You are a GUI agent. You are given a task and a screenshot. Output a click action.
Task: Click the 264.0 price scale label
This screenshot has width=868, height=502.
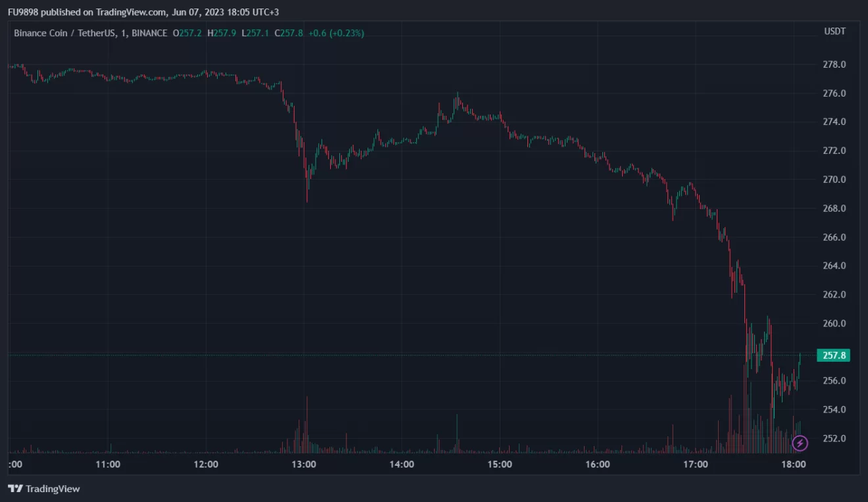coord(834,266)
